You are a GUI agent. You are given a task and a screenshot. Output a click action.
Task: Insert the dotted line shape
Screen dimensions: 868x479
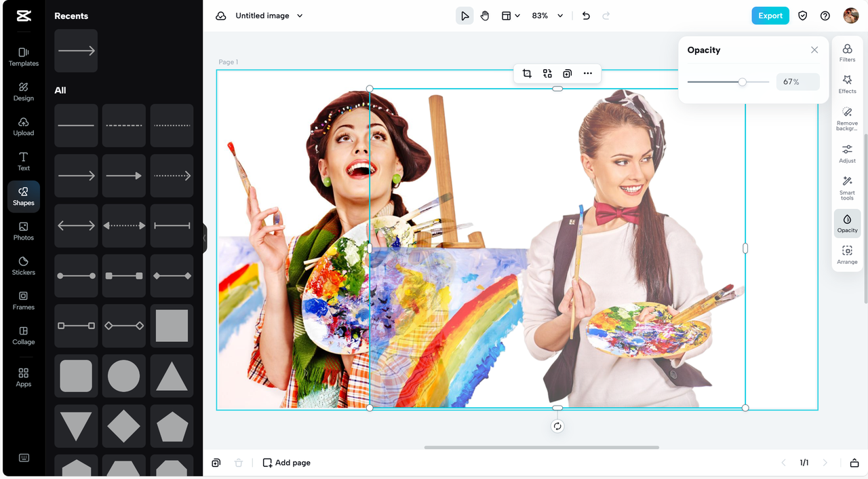(x=172, y=126)
